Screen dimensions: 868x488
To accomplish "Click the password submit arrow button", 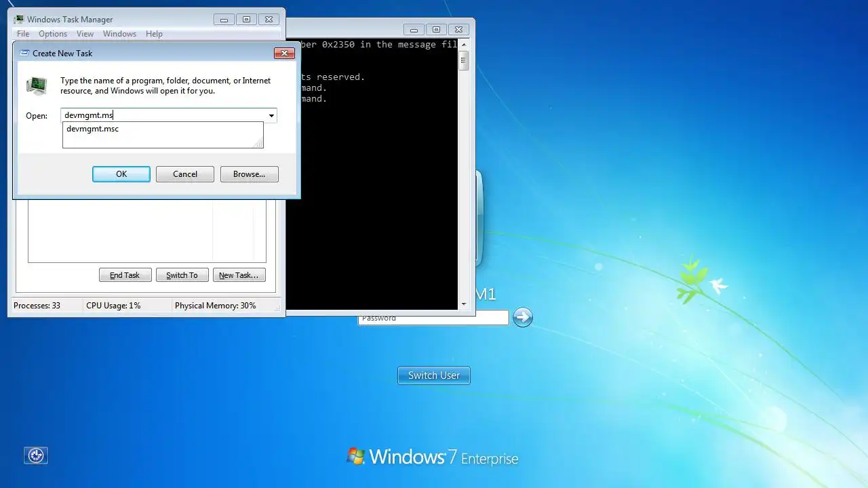I will point(522,317).
